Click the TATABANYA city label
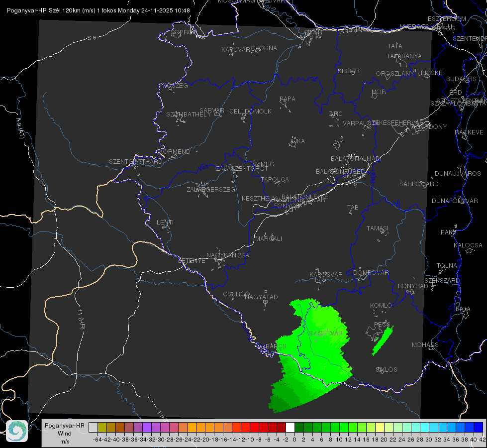 coord(404,56)
